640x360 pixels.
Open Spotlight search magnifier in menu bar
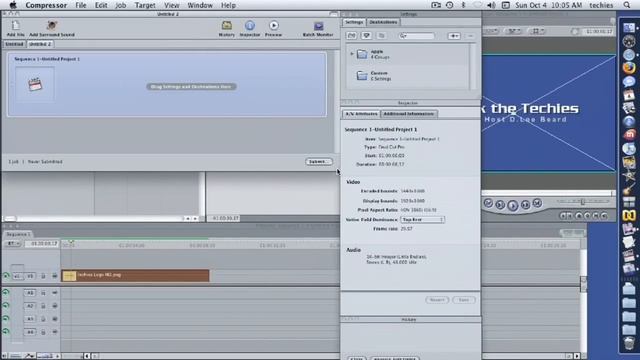pos(627,5)
